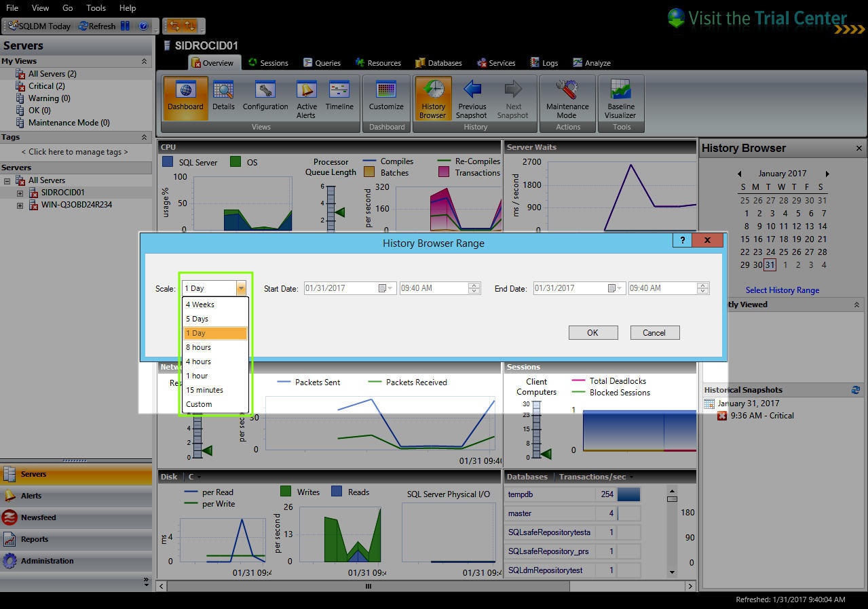Collapse the Tags section
868x609 pixels.
pyautogui.click(x=144, y=137)
